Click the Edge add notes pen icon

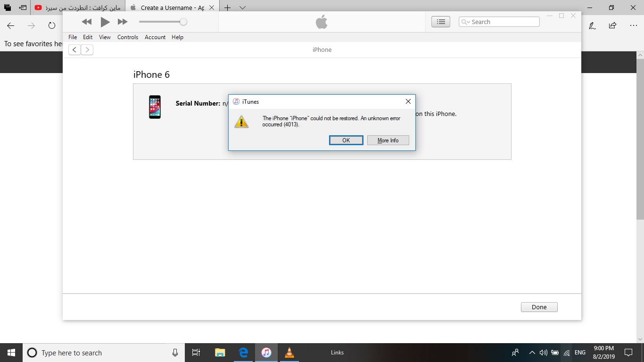coord(592,25)
